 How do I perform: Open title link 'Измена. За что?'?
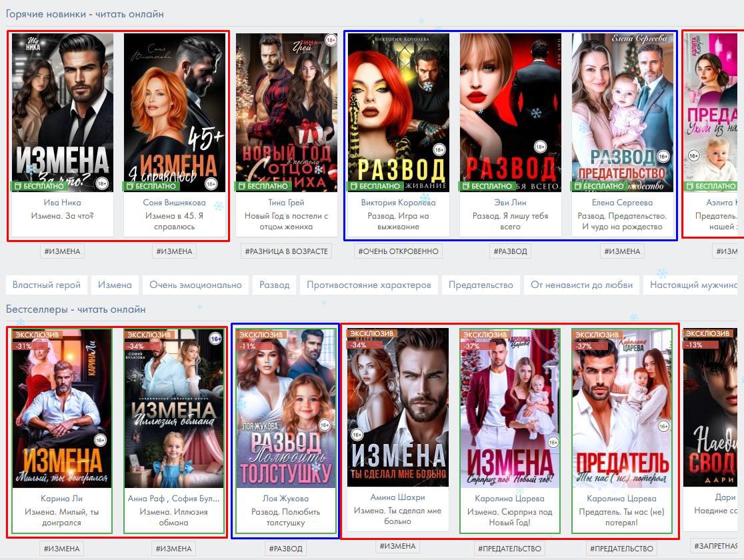[x=62, y=215]
